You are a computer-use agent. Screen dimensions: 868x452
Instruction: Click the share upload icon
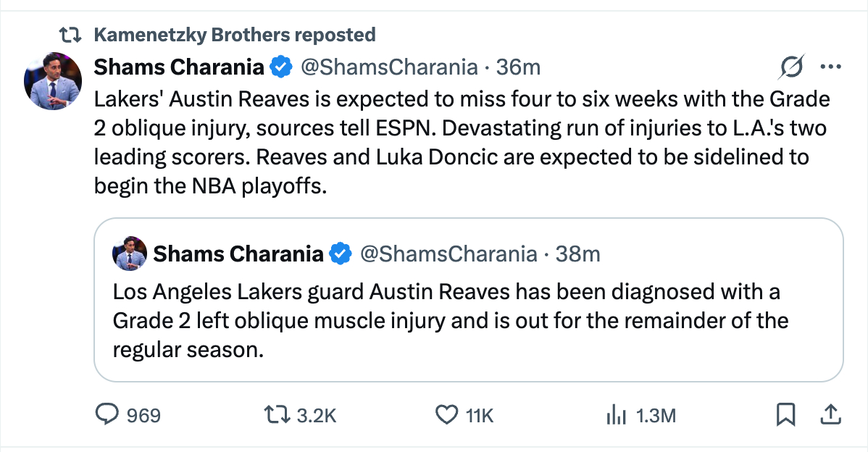(x=829, y=414)
